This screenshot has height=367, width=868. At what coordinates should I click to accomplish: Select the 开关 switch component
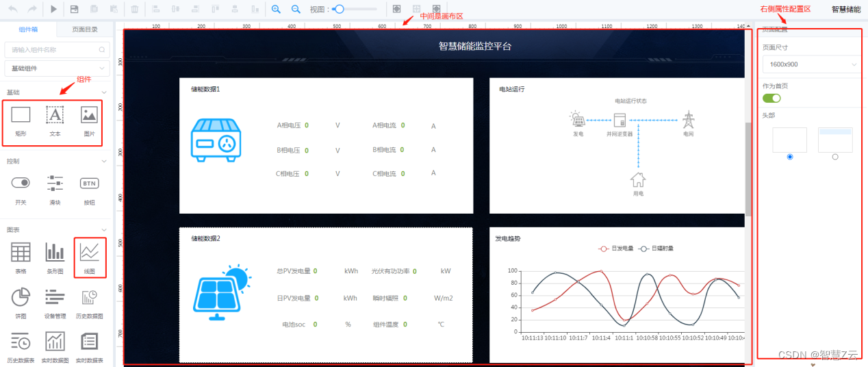[x=21, y=190]
